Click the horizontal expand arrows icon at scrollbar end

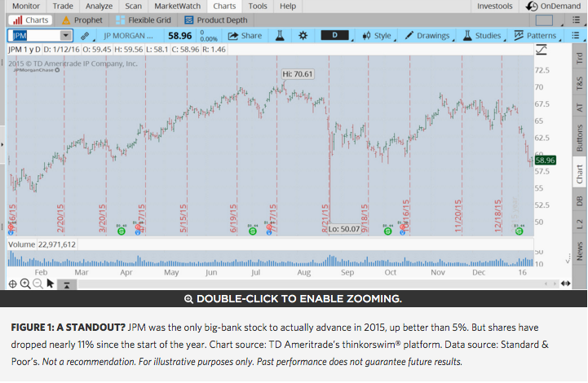(565, 284)
